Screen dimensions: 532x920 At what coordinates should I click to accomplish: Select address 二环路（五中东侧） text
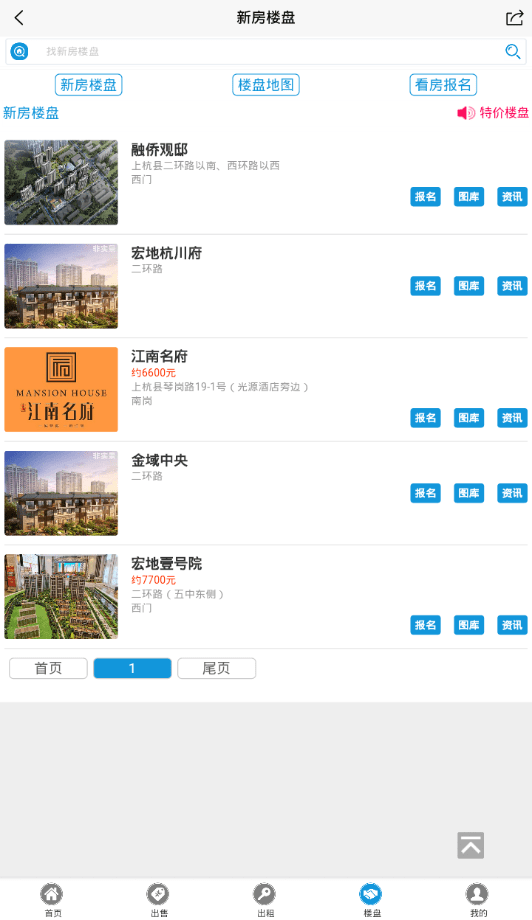(178, 594)
